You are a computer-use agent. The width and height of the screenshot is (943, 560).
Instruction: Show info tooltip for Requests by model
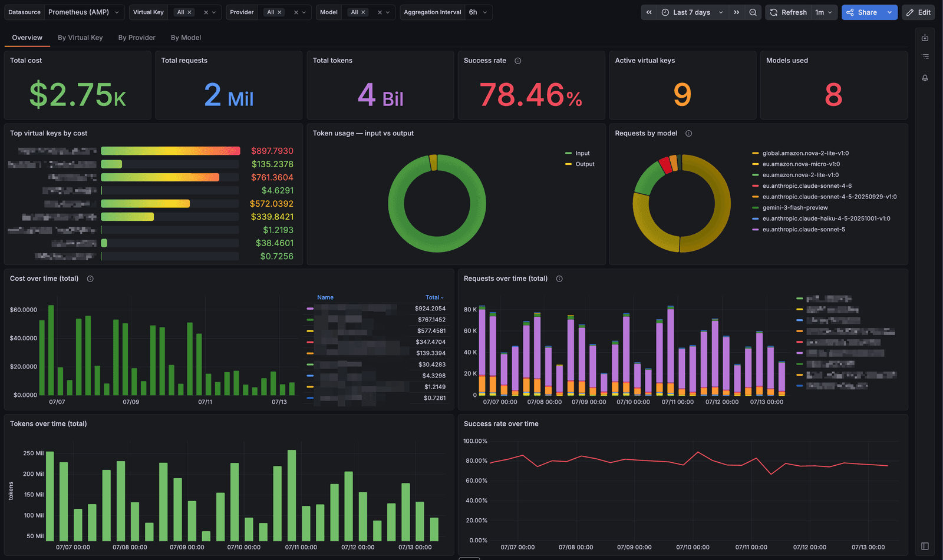pyautogui.click(x=688, y=134)
